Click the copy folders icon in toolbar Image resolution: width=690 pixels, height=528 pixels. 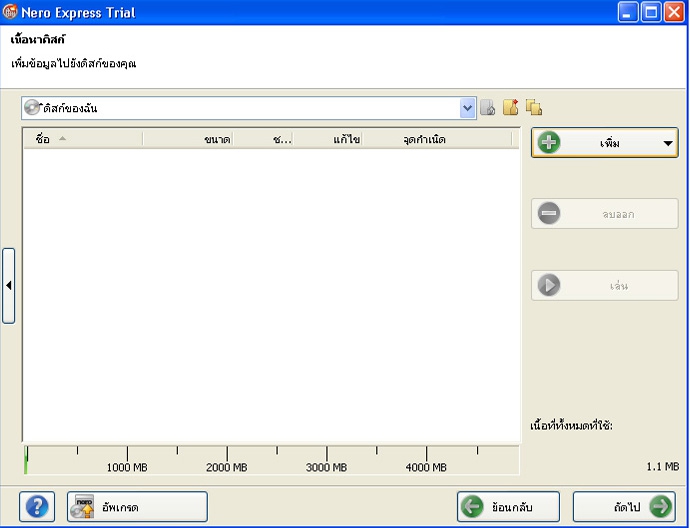point(534,107)
